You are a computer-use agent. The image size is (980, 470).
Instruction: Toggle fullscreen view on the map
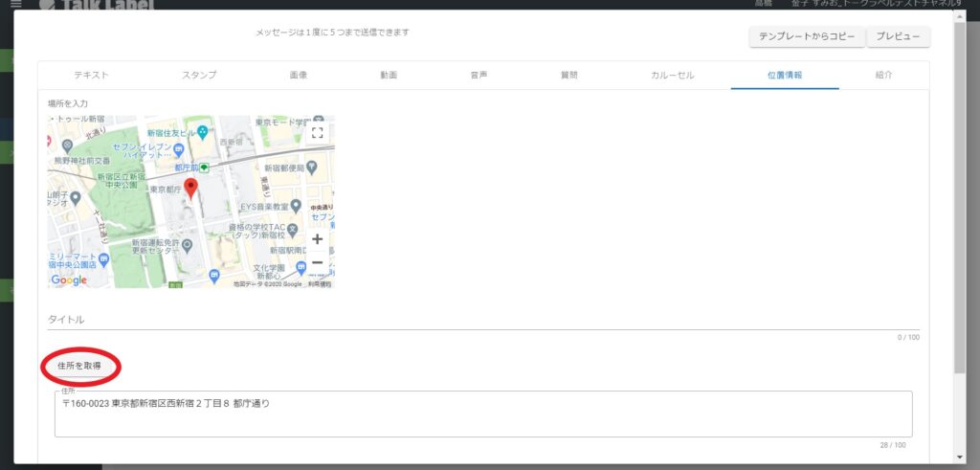318,133
